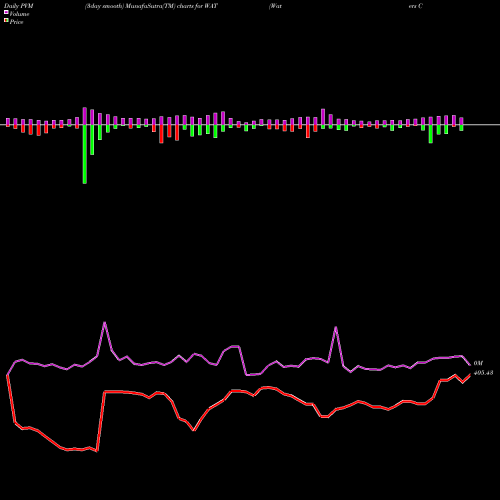Click the first peak of magenta volume line

pos(105,323)
